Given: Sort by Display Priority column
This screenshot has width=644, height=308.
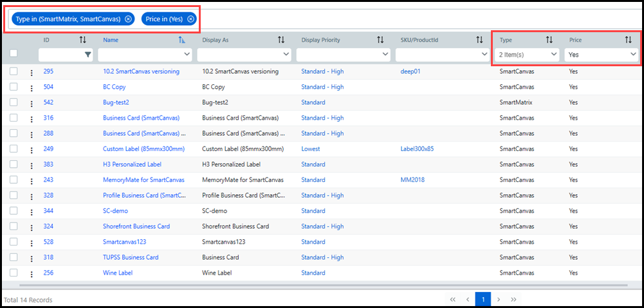Looking at the screenshot, I should pyautogui.click(x=380, y=40).
